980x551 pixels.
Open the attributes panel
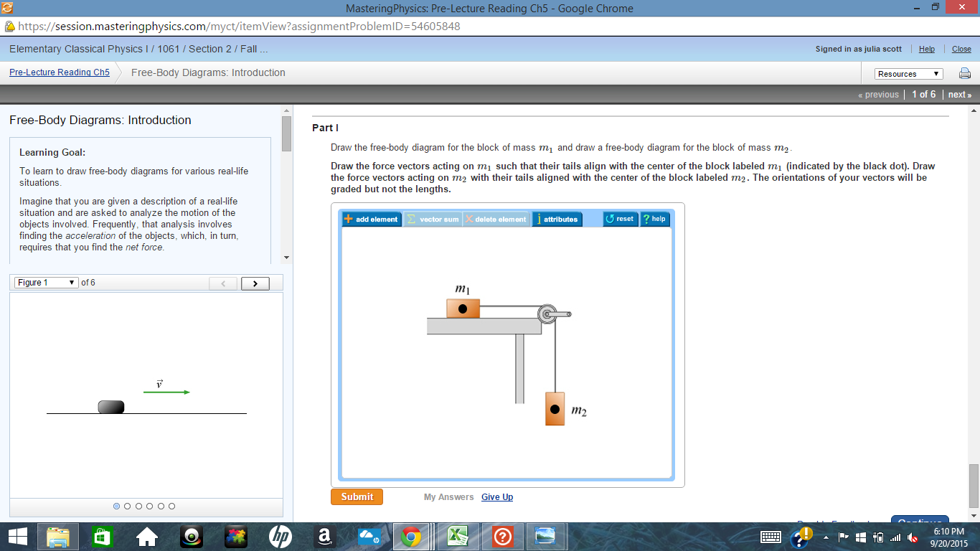click(557, 219)
